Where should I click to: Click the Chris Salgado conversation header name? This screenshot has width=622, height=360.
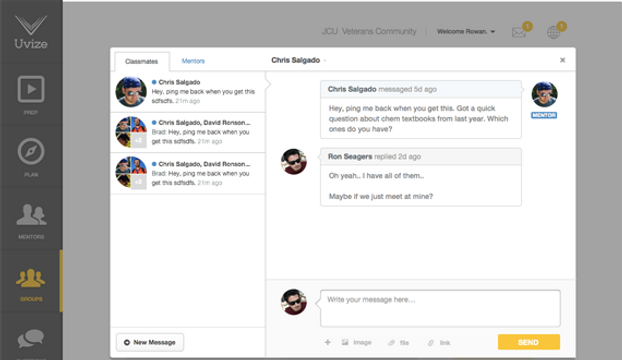(296, 60)
